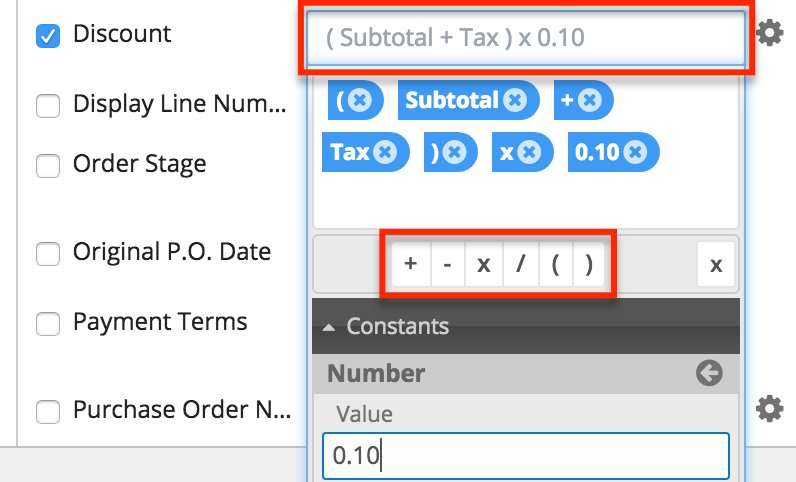The image size is (796, 482).
Task: Insert the plus operator button
Action: [410, 265]
